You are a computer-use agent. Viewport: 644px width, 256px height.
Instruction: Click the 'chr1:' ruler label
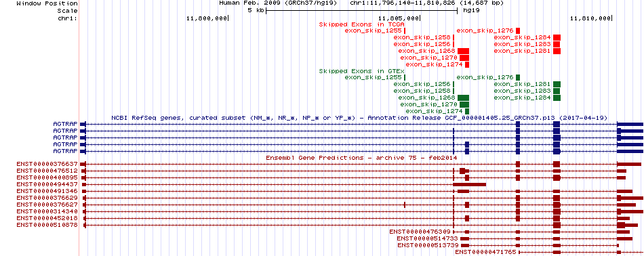click(67, 18)
